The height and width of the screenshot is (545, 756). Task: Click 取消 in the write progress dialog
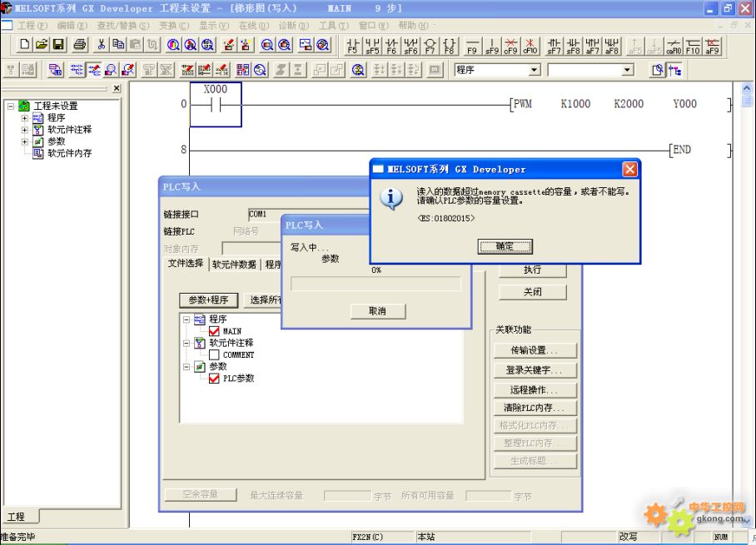377,311
